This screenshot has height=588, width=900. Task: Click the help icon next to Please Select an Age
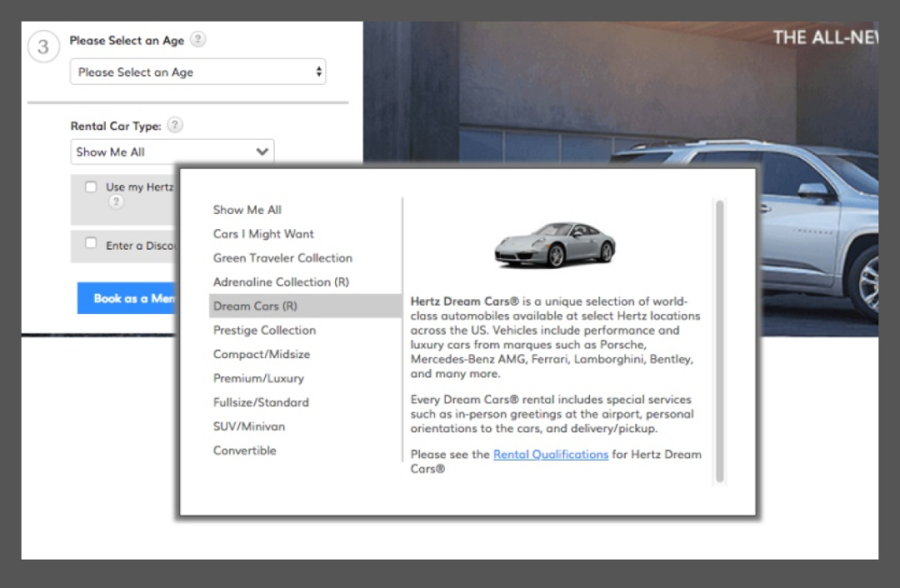pyautogui.click(x=198, y=40)
